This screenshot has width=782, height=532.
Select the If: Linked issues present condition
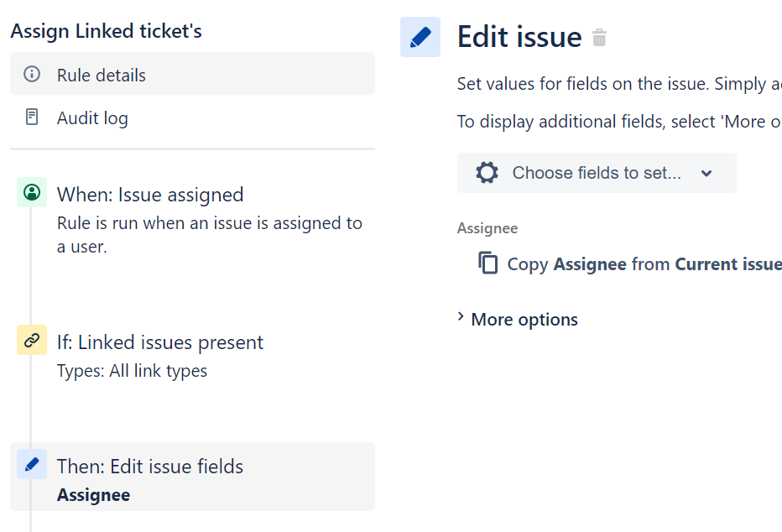point(160,342)
